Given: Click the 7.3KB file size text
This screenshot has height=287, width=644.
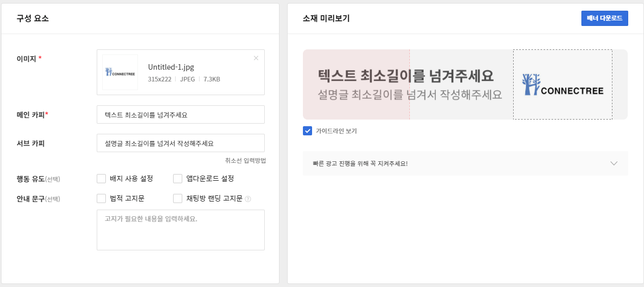Looking at the screenshot, I should point(211,79).
